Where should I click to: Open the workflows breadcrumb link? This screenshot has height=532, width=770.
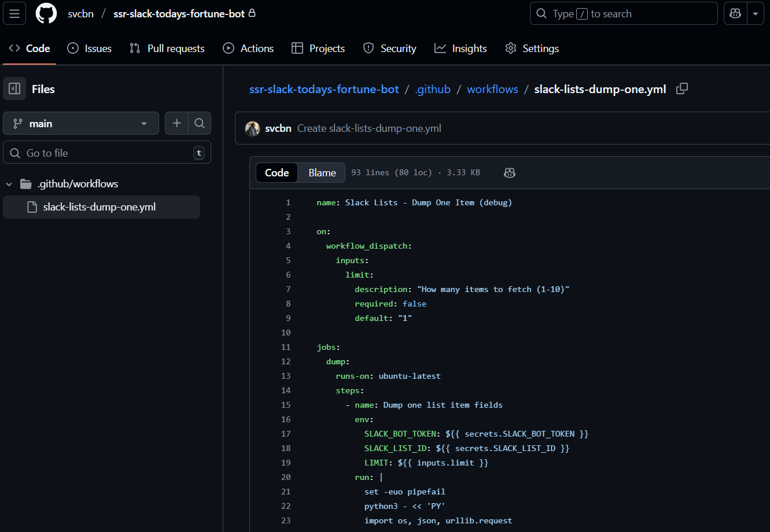coord(492,89)
